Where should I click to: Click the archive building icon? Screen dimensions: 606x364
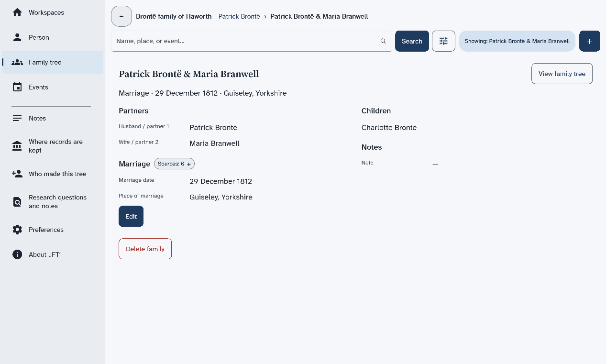point(17,146)
